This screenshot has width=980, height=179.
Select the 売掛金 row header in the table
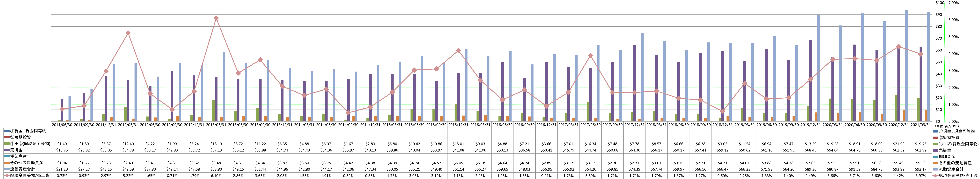pyautogui.click(x=27, y=150)
